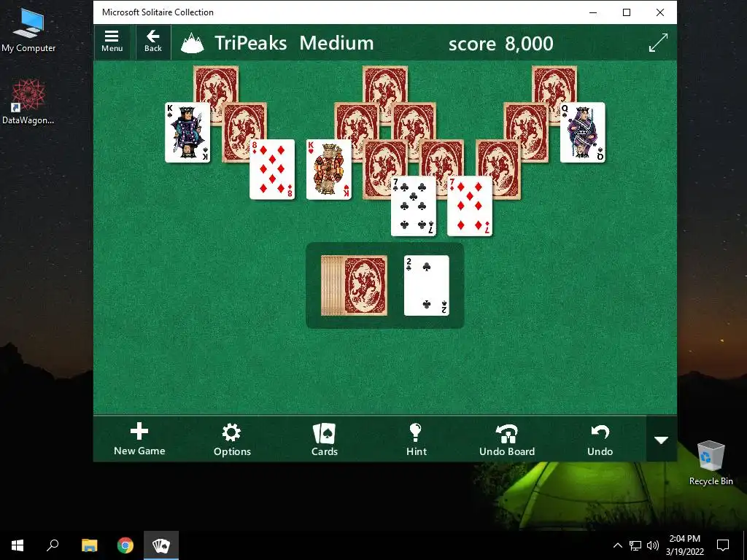747x560 pixels.
Task: Close the Microsoft Solitaire Collection window
Action: pyautogui.click(x=659, y=12)
